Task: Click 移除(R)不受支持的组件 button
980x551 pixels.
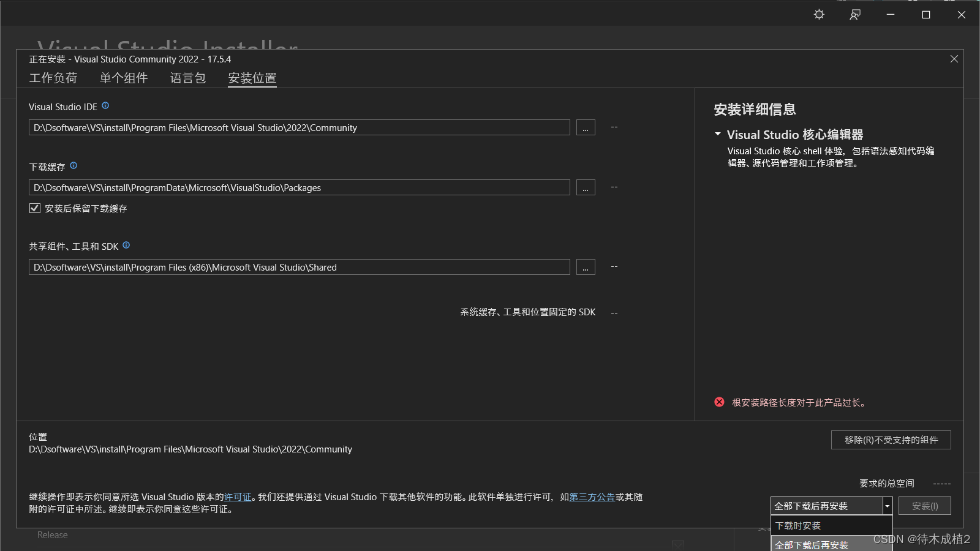Action: pyautogui.click(x=891, y=440)
